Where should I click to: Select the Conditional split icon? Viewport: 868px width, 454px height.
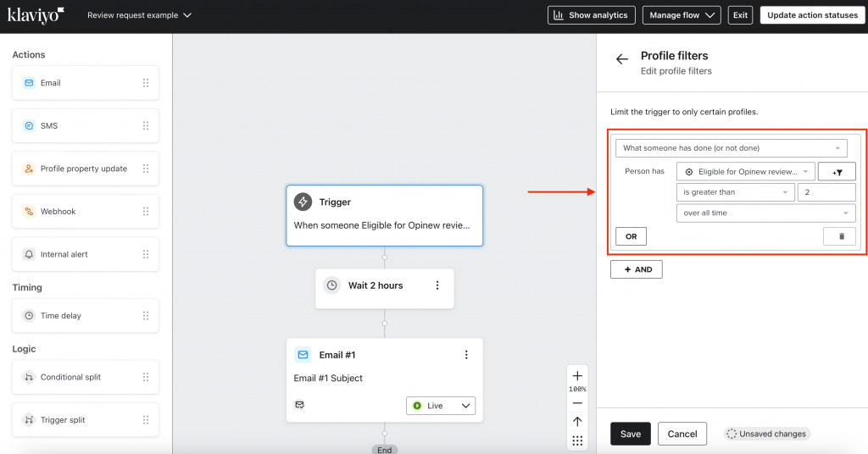(x=29, y=377)
